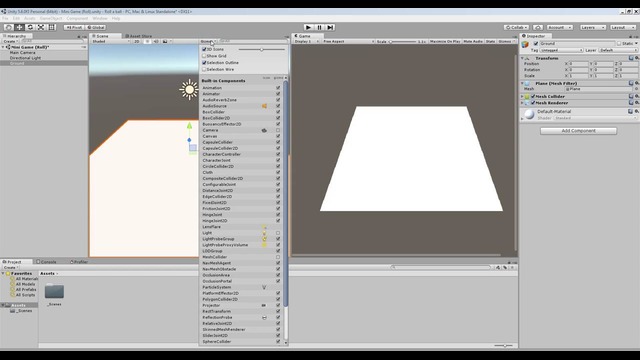Select the Hand tool in the toolbar
Viewport: 640px width, 360px height.
tap(9, 27)
